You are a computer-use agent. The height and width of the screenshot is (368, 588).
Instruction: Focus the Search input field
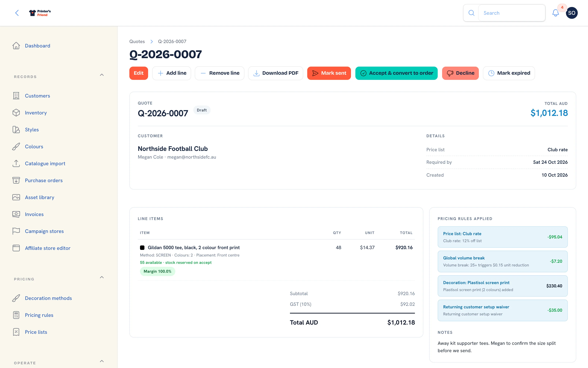click(511, 13)
